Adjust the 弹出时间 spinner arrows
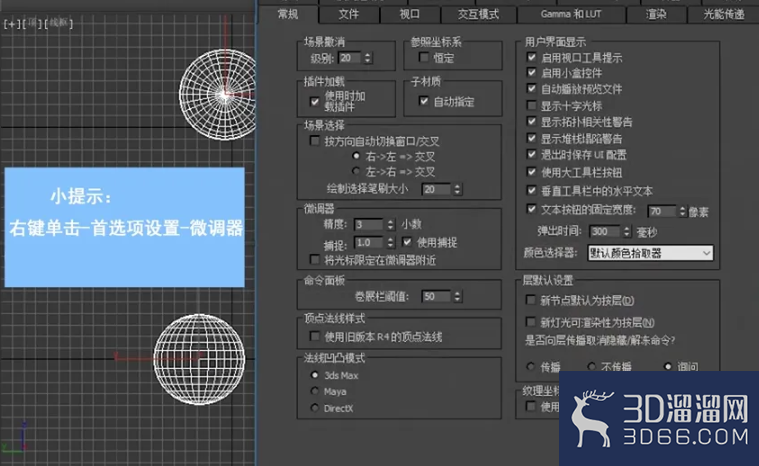This screenshot has width=759, height=466. (x=627, y=232)
